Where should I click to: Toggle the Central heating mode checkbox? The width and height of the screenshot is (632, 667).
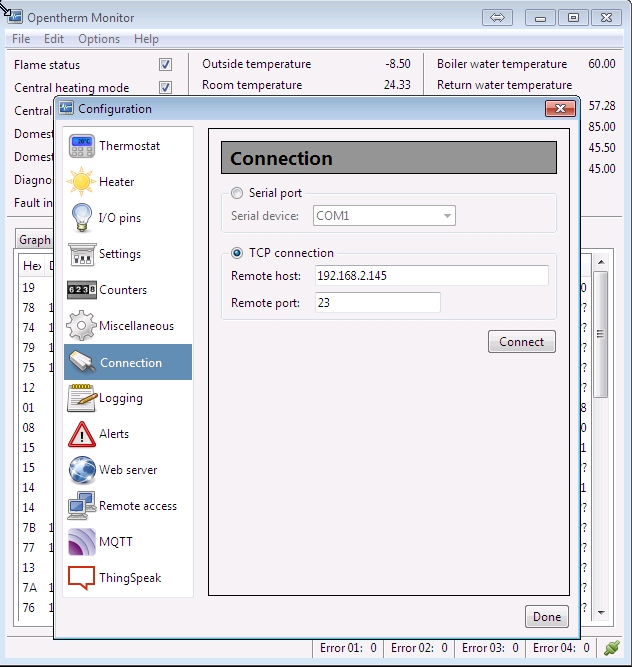coord(165,88)
